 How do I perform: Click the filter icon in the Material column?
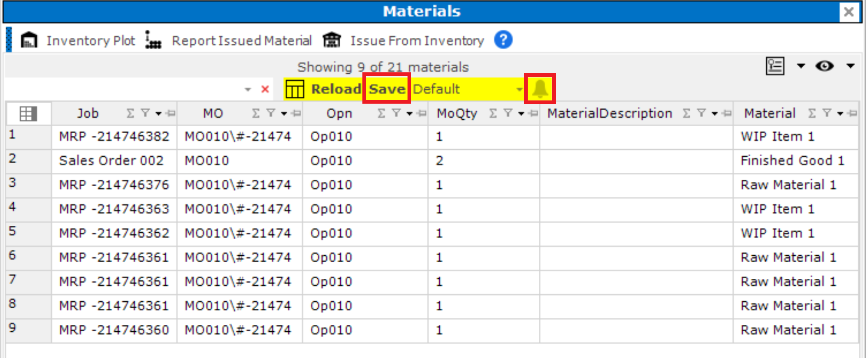tap(827, 113)
